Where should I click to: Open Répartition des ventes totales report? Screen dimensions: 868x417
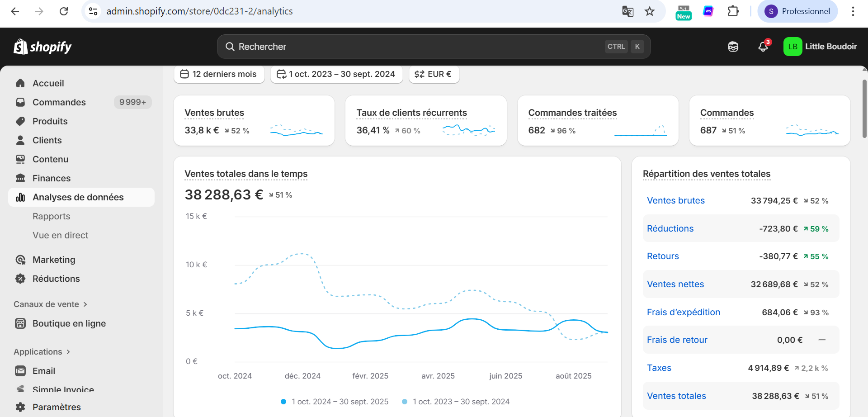tap(707, 174)
